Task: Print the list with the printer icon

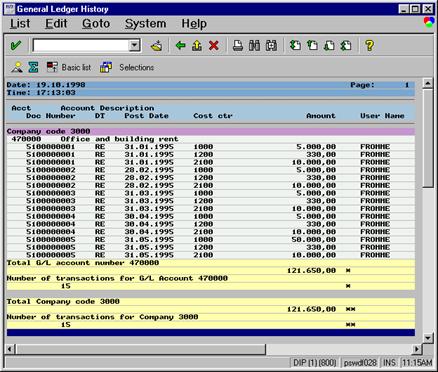Action: (x=238, y=45)
